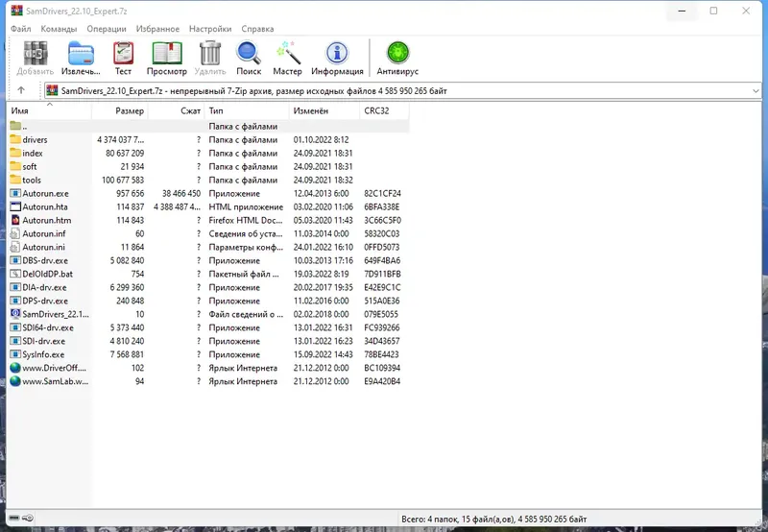
Task: Click date 01.10.2022 8:12
Action: coord(321,139)
